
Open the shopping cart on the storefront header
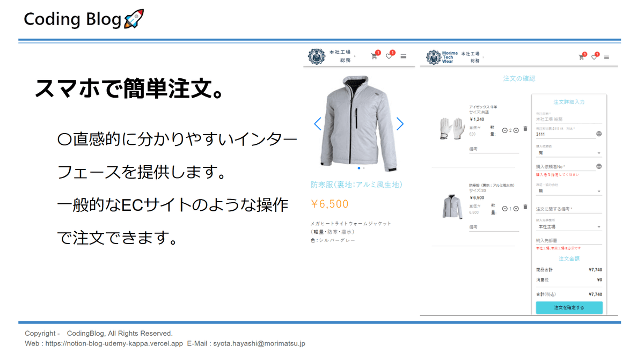pyautogui.click(x=374, y=56)
